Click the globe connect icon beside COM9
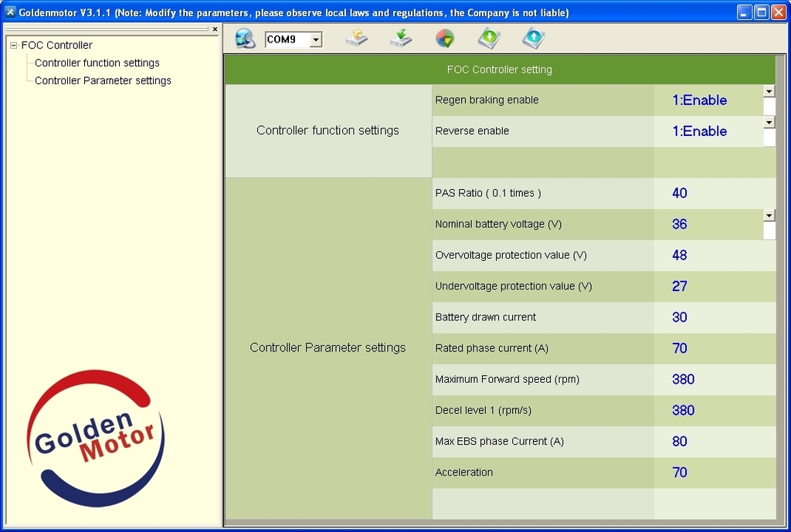The image size is (791, 532). pos(245,39)
